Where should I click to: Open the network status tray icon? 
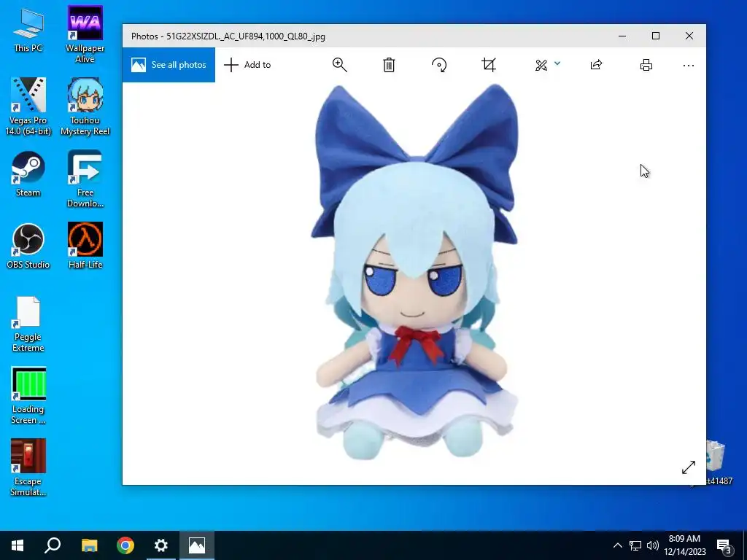point(635,545)
